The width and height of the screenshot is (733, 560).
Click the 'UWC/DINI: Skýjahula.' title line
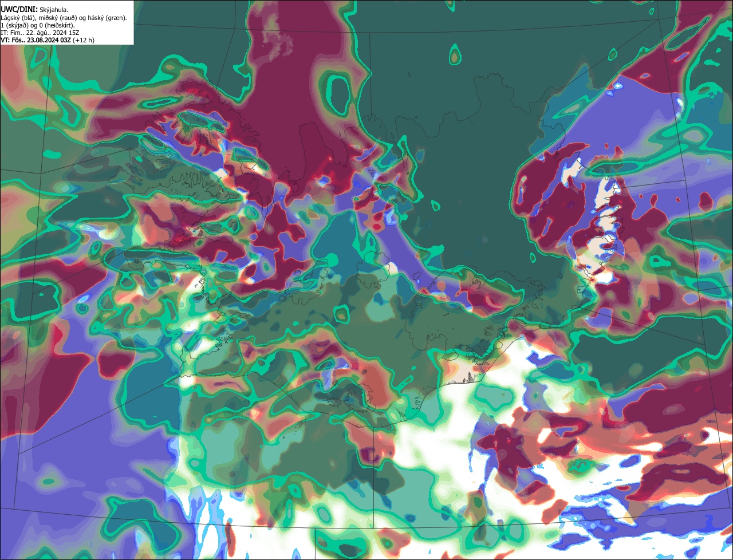tap(34, 9)
